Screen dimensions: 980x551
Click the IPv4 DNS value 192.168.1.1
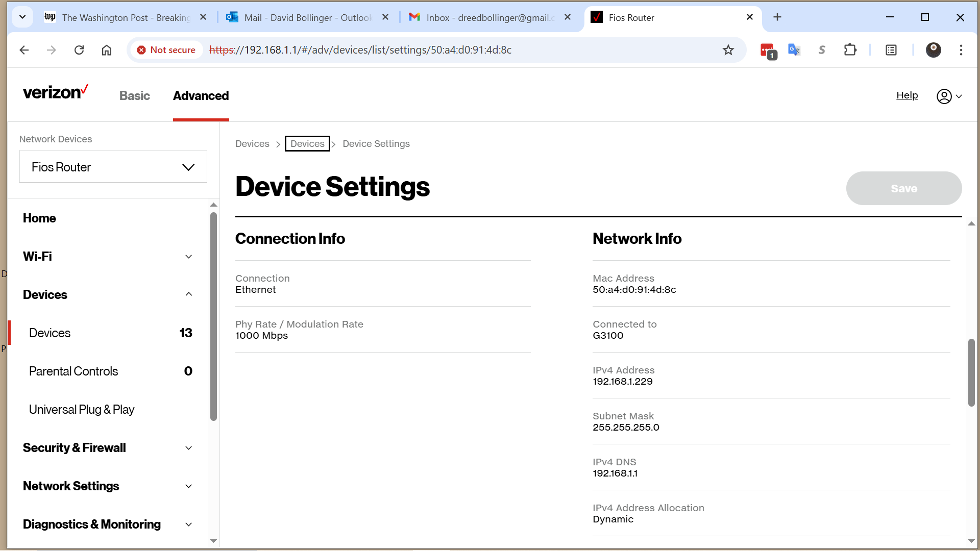[615, 473]
